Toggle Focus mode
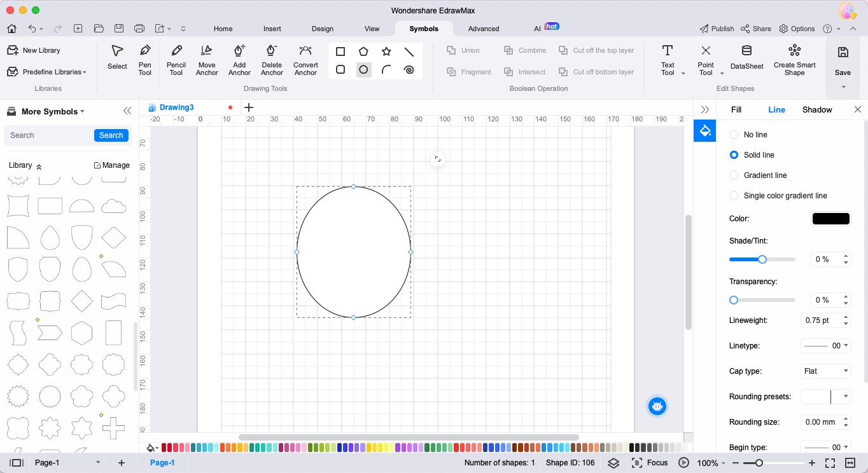The height and width of the screenshot is (473, 868). click(650, 463)
